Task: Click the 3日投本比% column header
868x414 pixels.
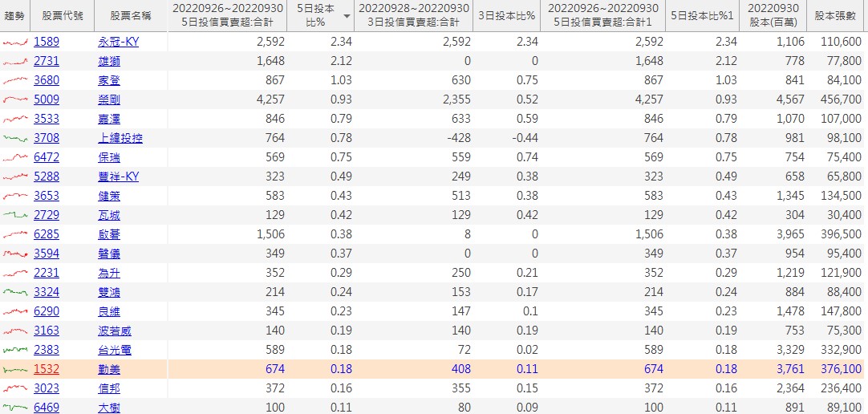Action: coord(507,15)
